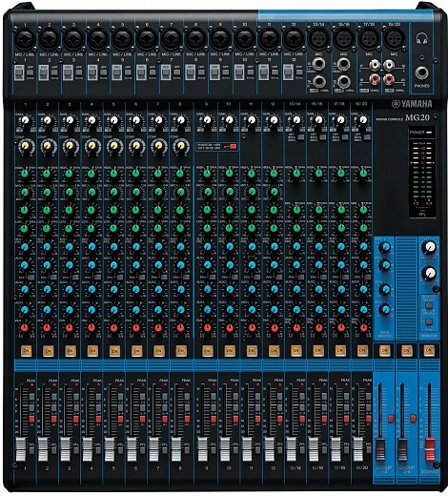Click the red STEREO master fader
This screenshot has width=448, height=496.
coord(430,449)
